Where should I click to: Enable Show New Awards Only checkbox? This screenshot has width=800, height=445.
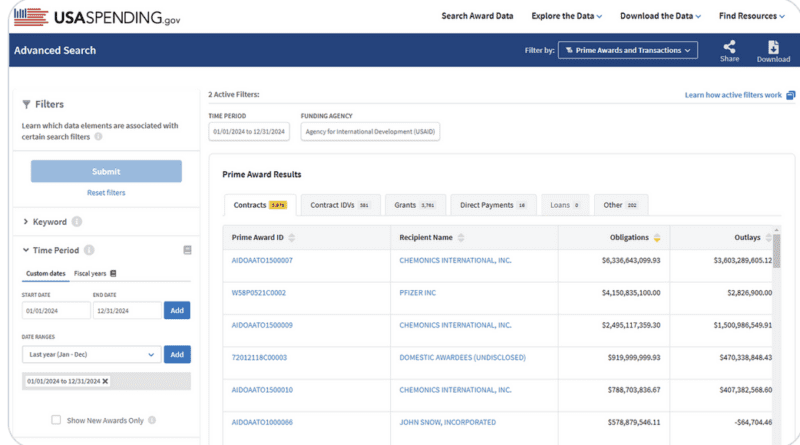(56, 419)
